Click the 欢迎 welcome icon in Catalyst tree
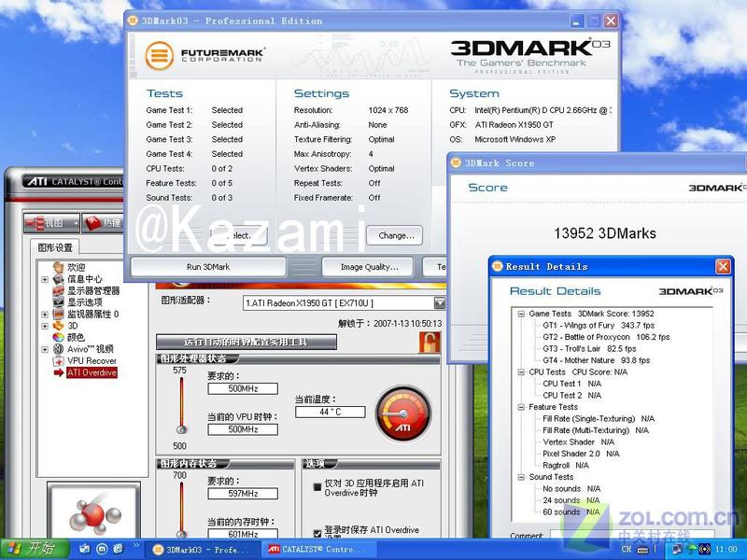 pos(59,267)
